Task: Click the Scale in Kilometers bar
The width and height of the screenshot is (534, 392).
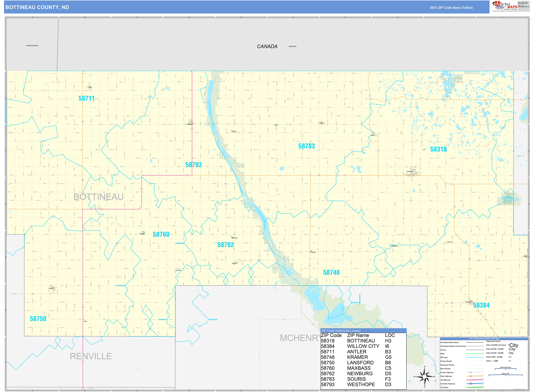Action: (506, 368)
